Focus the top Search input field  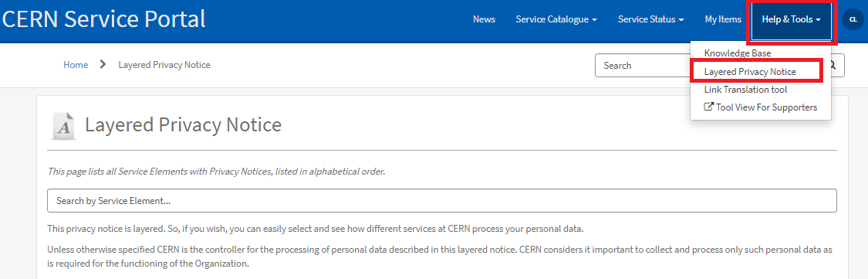tap(643, 66)
